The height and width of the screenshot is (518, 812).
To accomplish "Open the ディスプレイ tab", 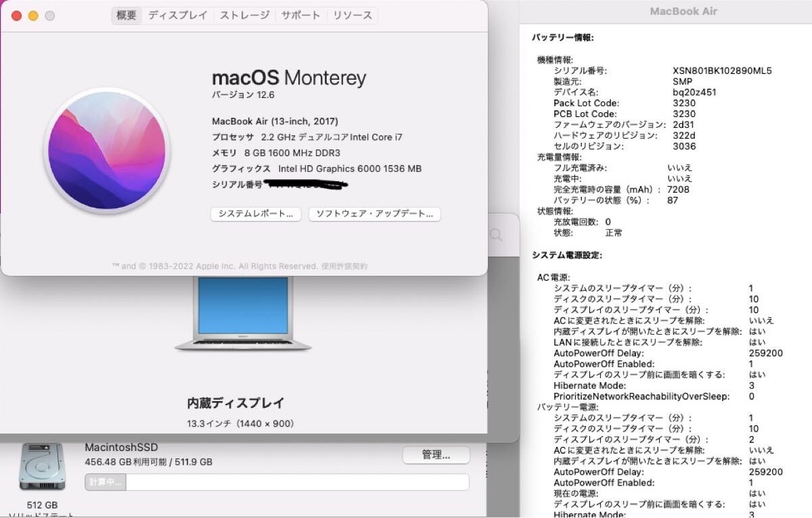I will 178,15.
